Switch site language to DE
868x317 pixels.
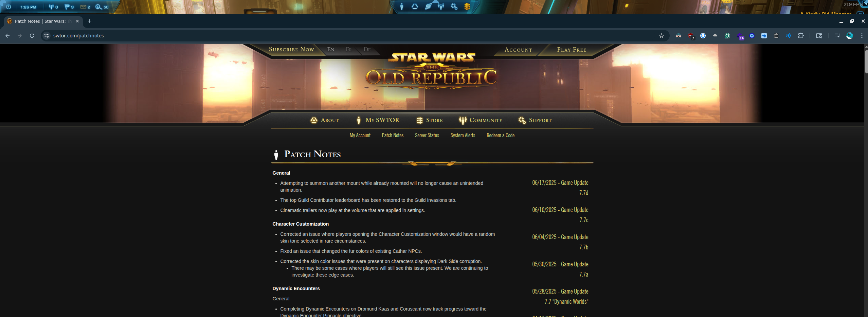[x=367, y=50]
